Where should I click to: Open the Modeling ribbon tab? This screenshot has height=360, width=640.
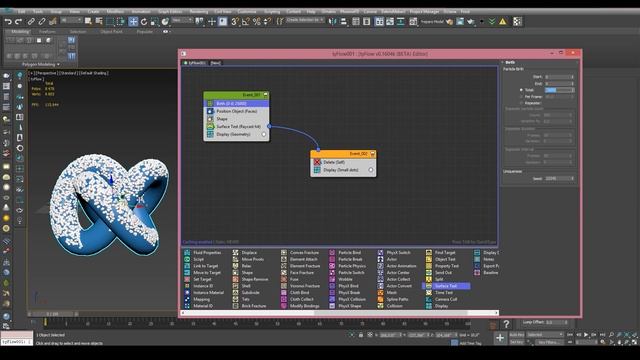pos(20,31)
